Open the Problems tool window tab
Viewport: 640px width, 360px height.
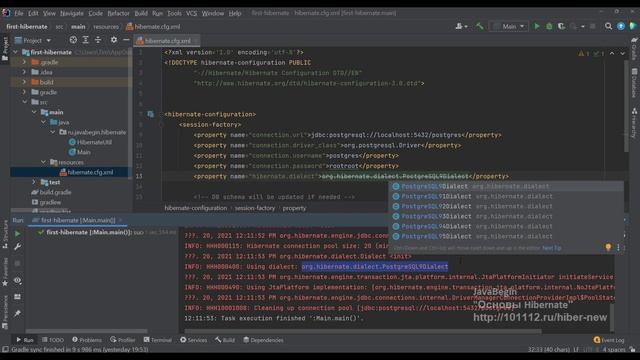click(87, 340)
